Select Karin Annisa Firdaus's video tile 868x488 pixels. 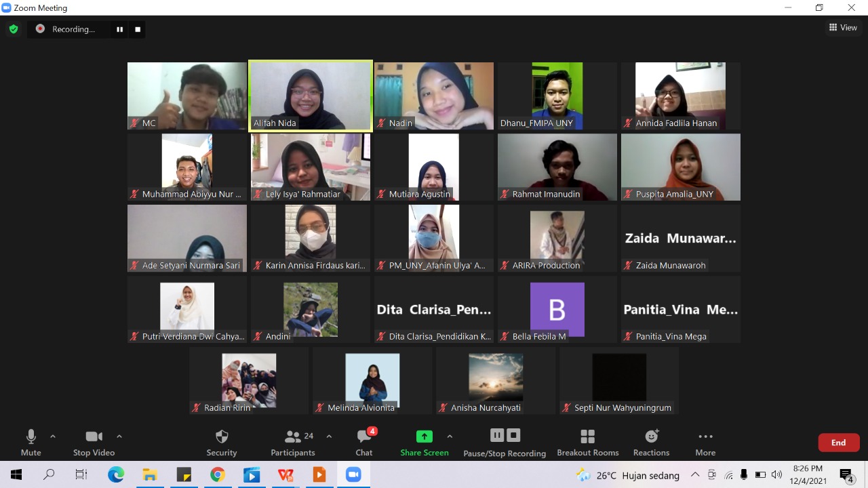pos(311,238)
